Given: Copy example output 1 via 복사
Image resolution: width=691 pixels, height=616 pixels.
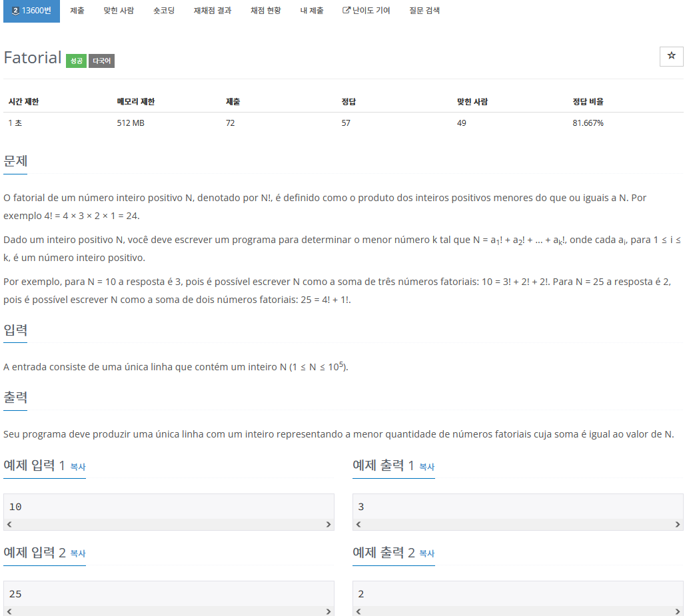Looking at the screenshot, I should pos(427,467).
